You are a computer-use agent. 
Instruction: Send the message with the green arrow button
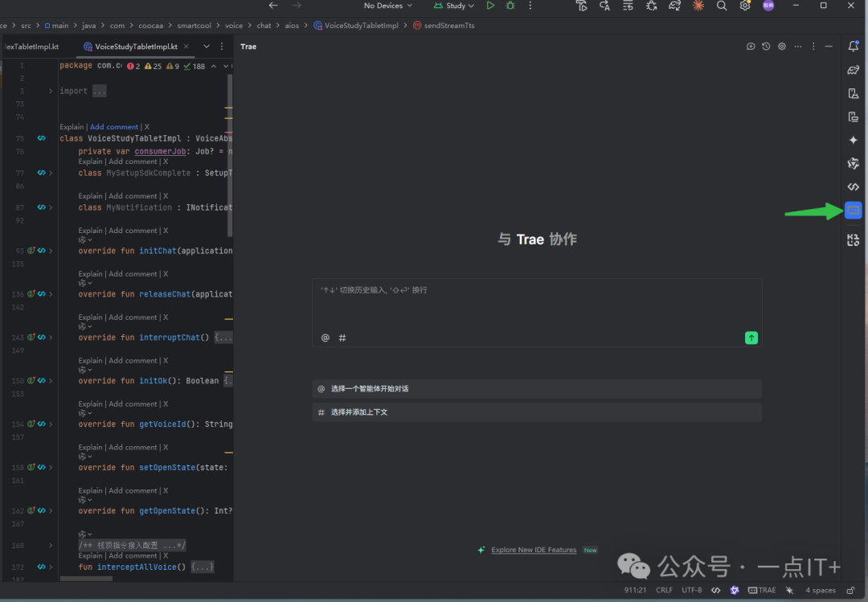pos(751,338)
